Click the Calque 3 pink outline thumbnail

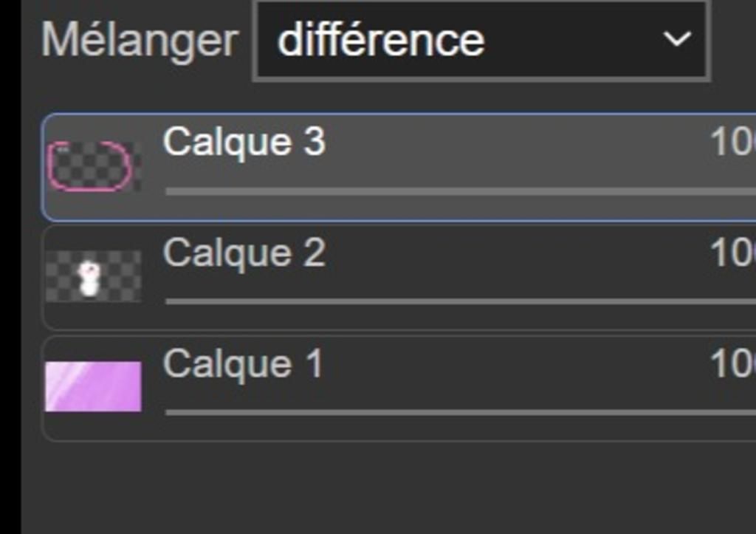pyautogui.click(x=92, y=167)
